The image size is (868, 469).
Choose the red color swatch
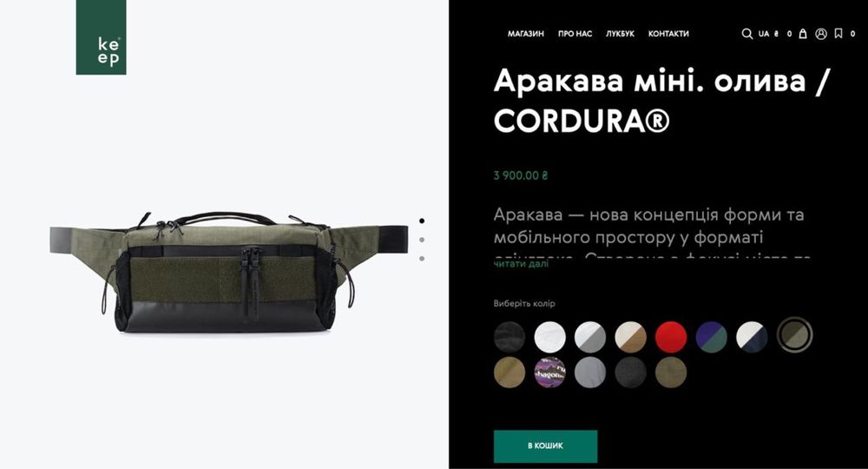[x=671, y=337]
